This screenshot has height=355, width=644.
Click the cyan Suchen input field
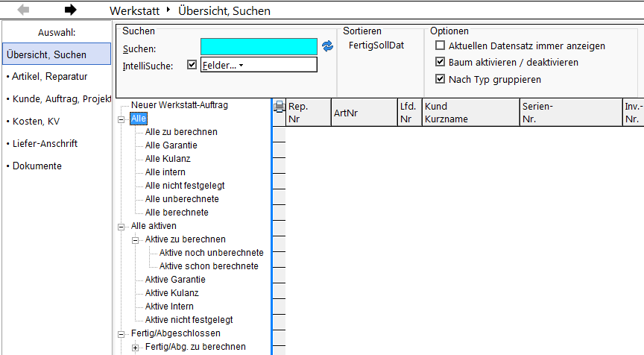259,46
